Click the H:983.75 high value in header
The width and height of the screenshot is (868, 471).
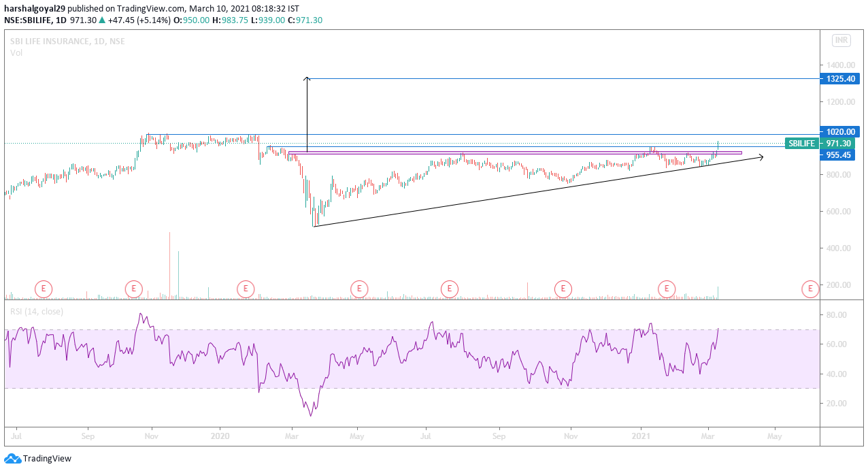[231, 20]
